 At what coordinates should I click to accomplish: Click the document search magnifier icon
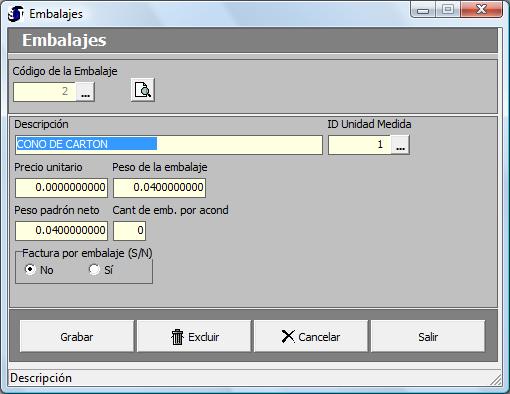click(143, 90)
